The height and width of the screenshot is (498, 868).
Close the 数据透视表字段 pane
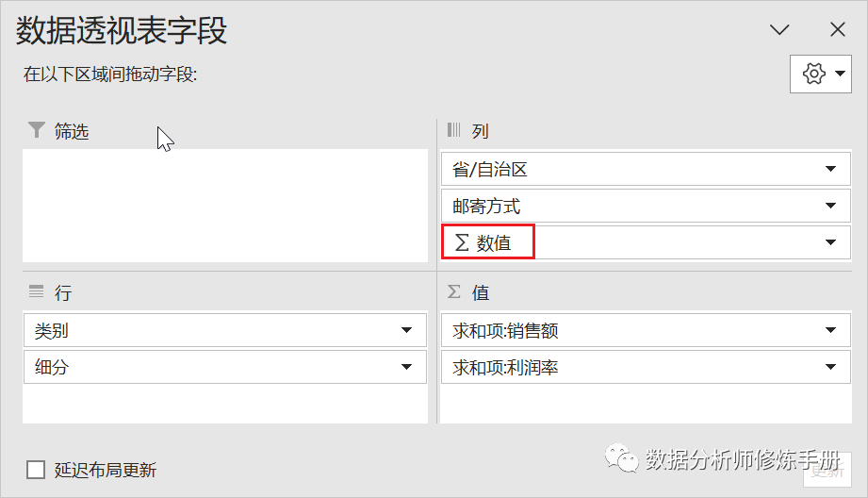click(x=838, y=29)
